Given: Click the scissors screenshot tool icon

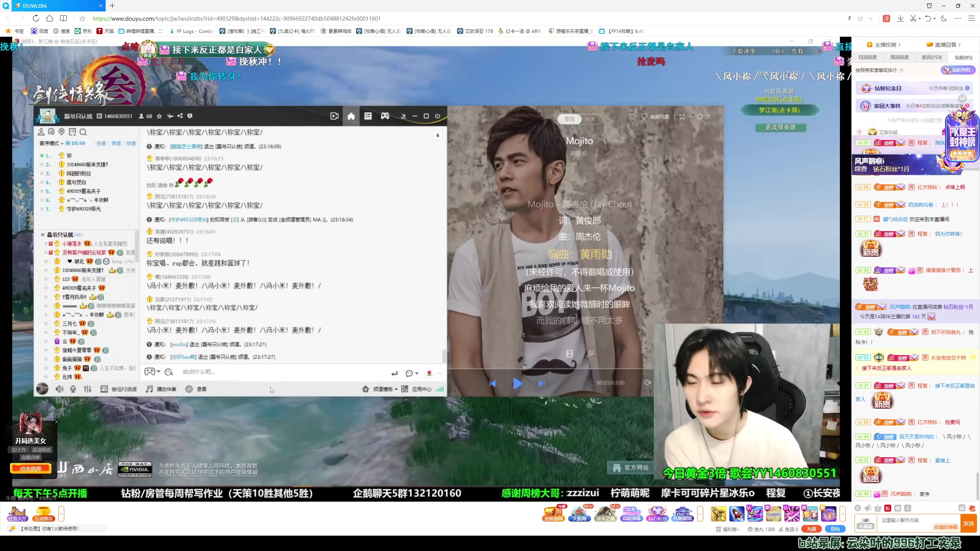Looking at the screenshot, I should pos(913,18).
